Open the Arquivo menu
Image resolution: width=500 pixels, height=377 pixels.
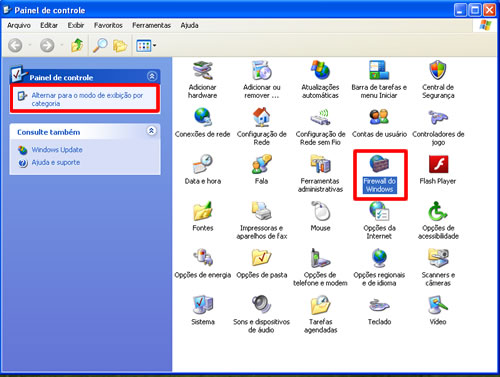tap(19, 25)
